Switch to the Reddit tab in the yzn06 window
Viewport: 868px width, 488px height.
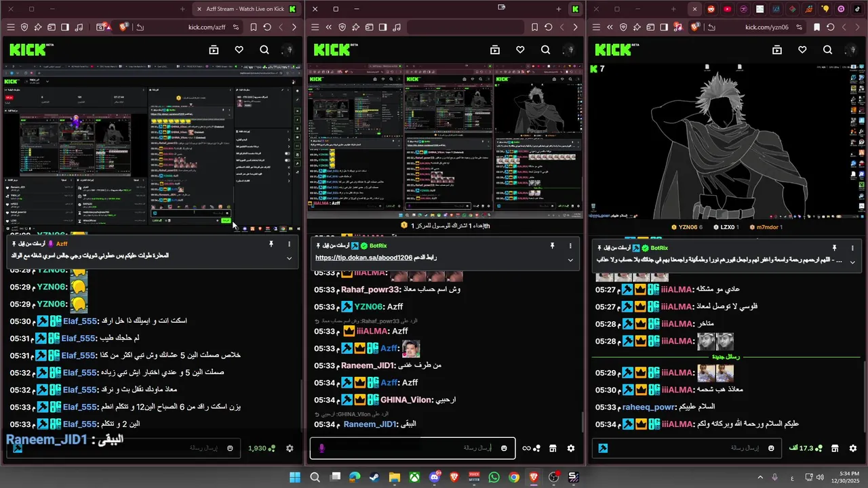click(711, 9)
